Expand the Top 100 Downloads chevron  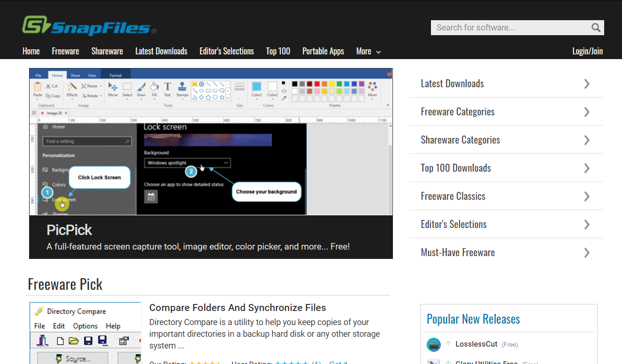pyautogui.click(x=587, y=168)
